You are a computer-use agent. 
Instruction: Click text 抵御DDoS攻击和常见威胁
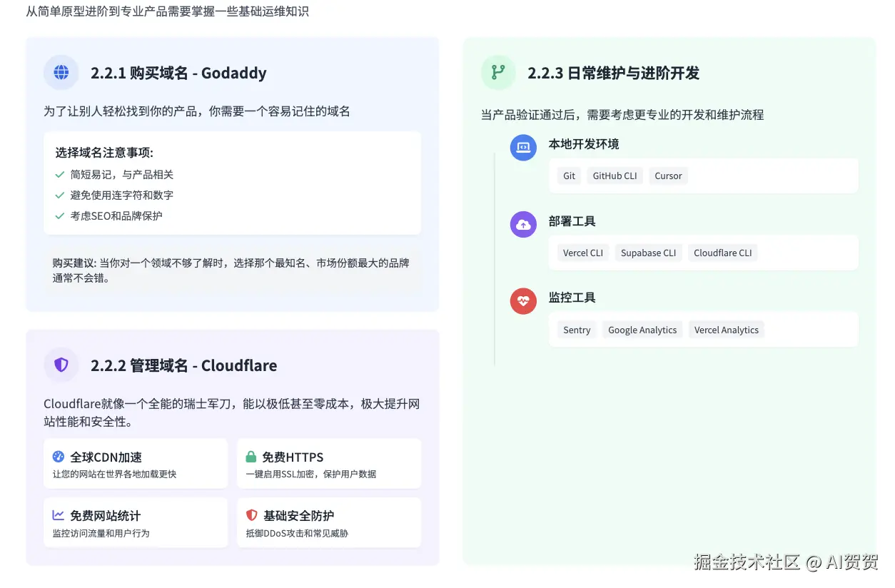tap(297, 533)
